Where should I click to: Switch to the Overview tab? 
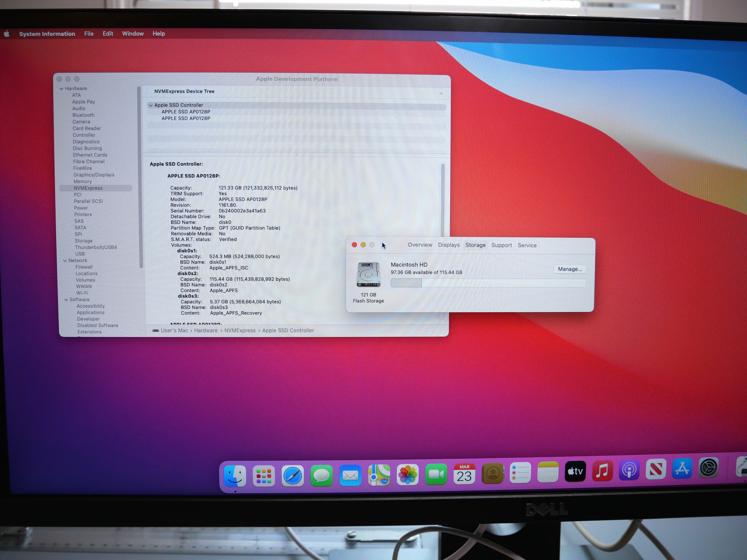pos(420,245)
